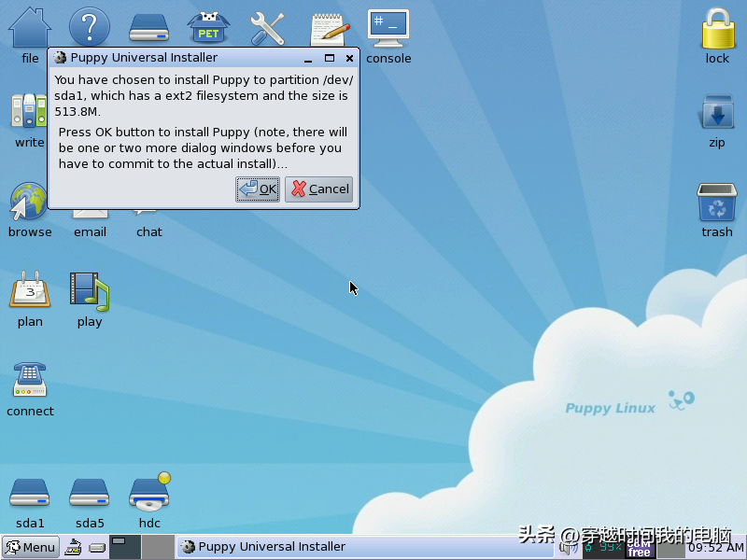This screenshot has height=560, width=747.
Task: Maximize the Puppy Universal Installer window
Action: click(x=330, y=58)
